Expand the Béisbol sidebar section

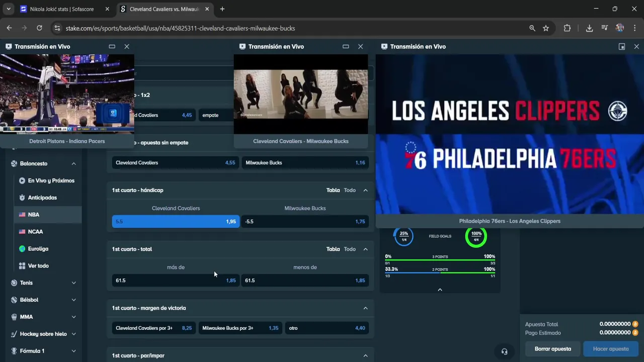click(73, 300)
